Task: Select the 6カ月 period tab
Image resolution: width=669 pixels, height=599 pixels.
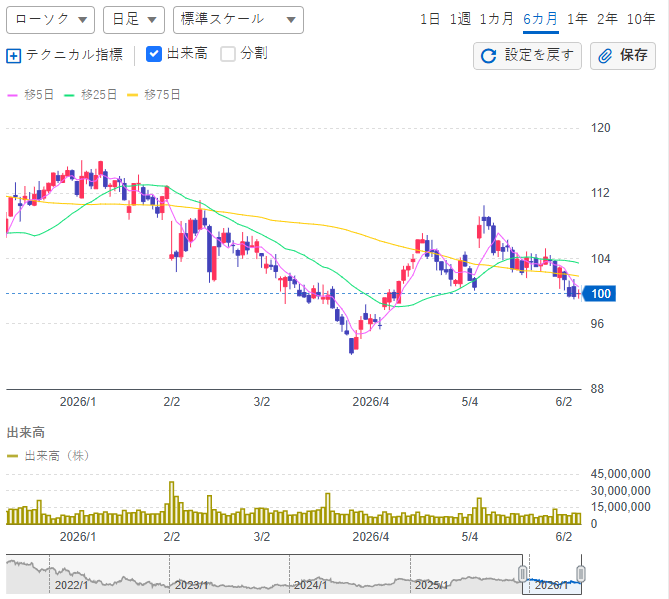Action: click(541, 19)
